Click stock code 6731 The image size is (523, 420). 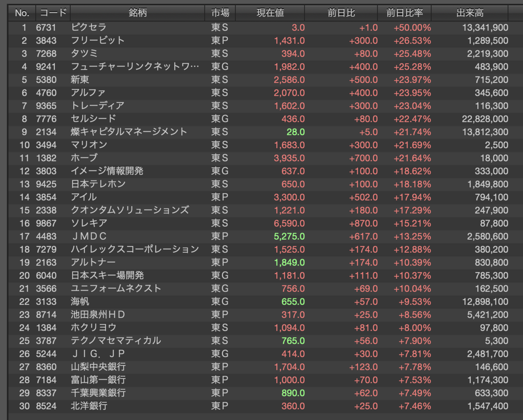point(46,28)
